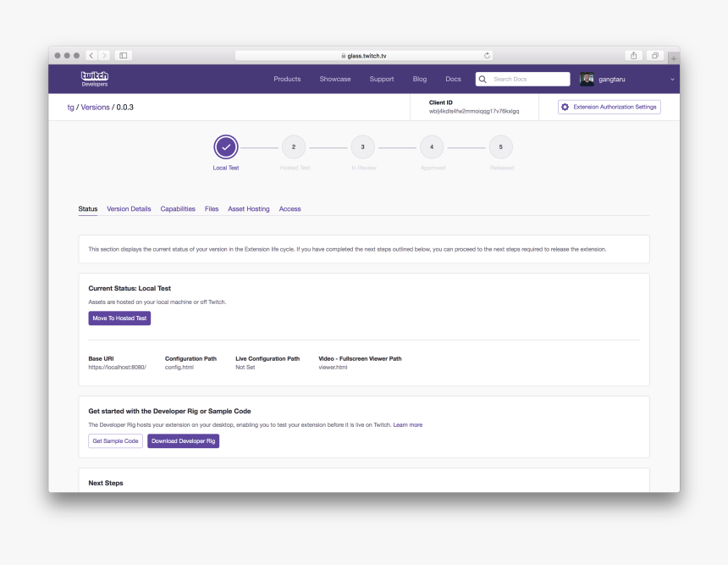The image size is (728, 565).
Task: Click the Get Sample Code button
Action: pos(116,441)
